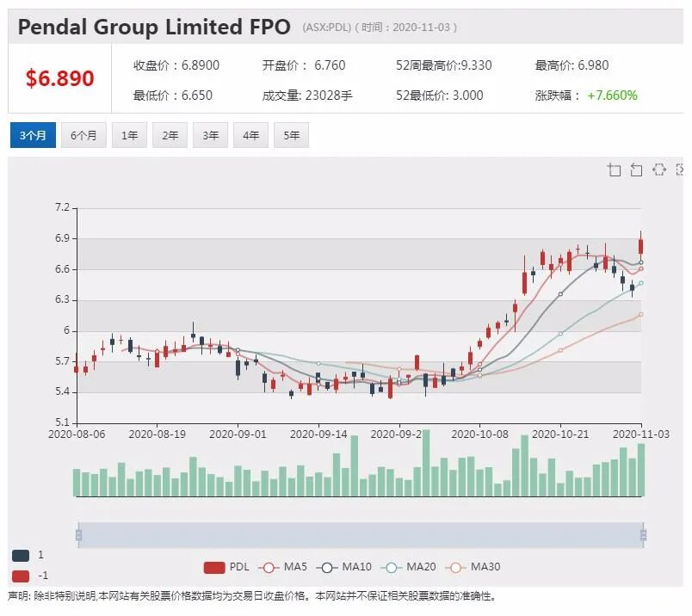Viewport: 692px width, 616px height.
Task: Click the 6.6 y-axis label
Action: pyautogui.click(x=63, y=269)
